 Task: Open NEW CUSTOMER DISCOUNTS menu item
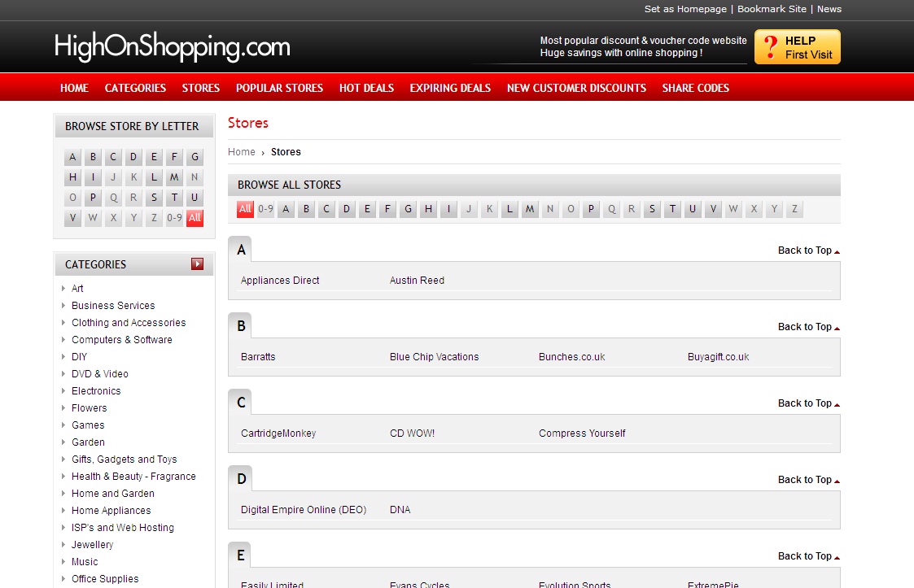(x=576, y=88)
